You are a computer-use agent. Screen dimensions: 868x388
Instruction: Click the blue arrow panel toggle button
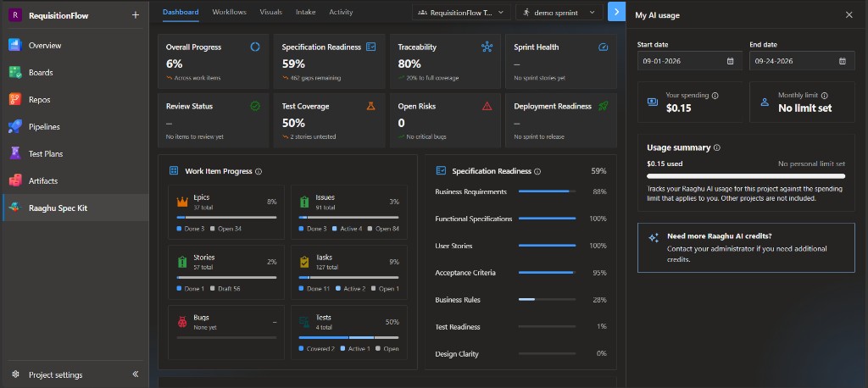click(x=616, y=12)
